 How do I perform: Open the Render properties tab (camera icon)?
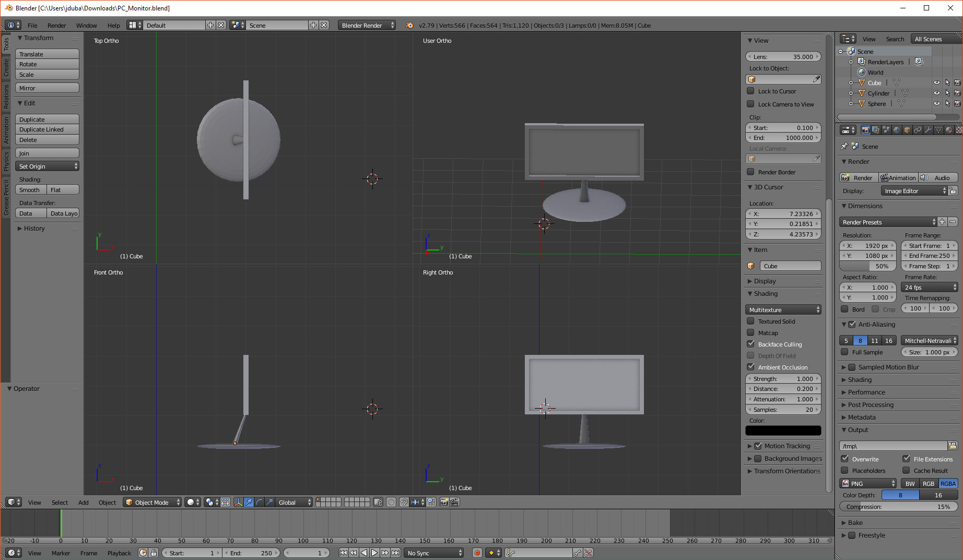coord(866,129)
